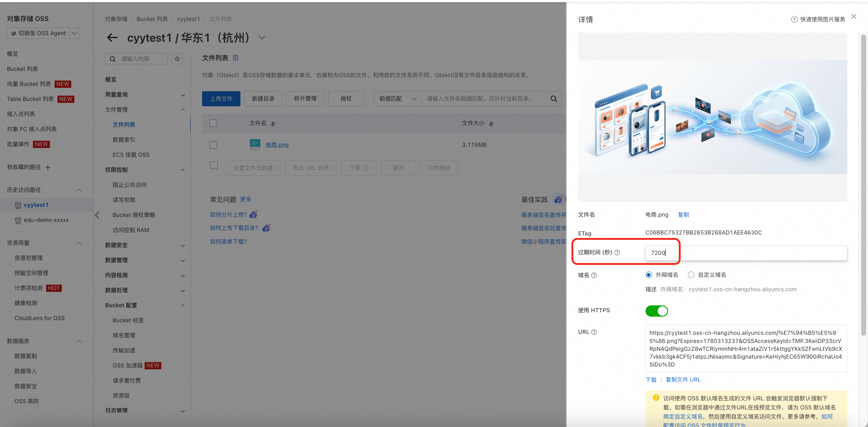Click the 授权 button
The image size is (868, 427).
click(x=346, y=99)
